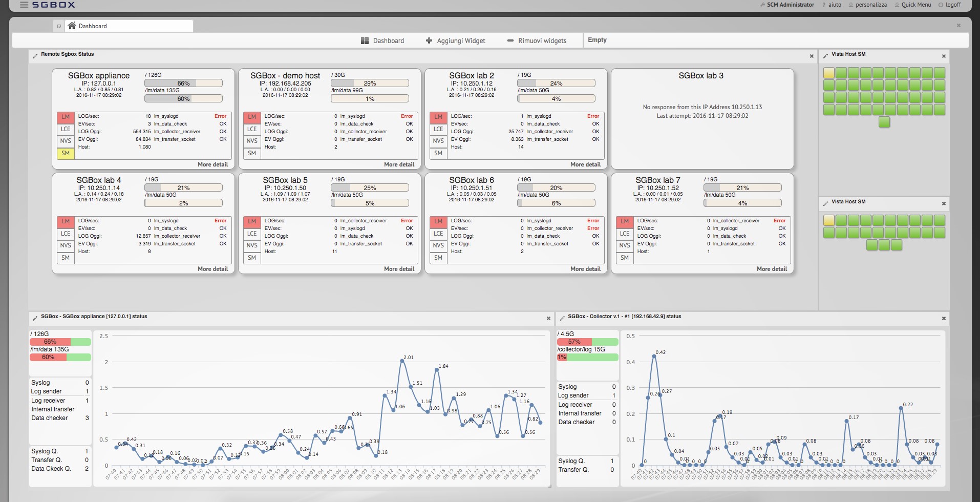Edit the Remote Sgbox Status widget pencil icon

point(35,55)
